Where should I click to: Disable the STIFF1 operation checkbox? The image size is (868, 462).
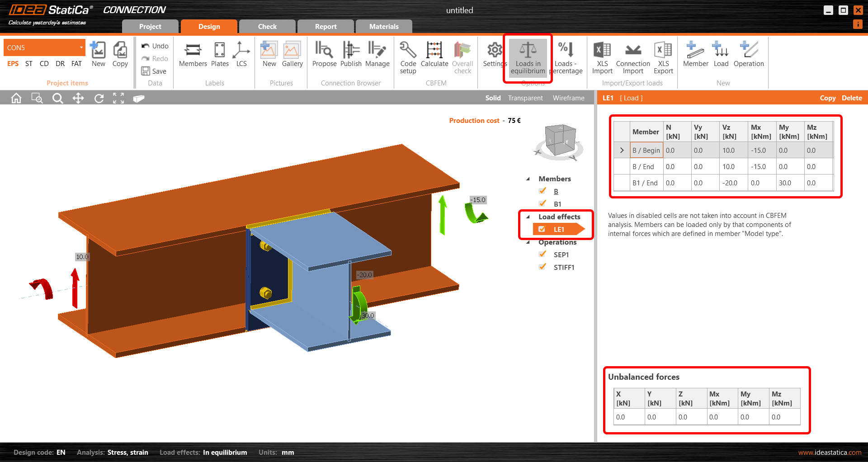(542, 267)
